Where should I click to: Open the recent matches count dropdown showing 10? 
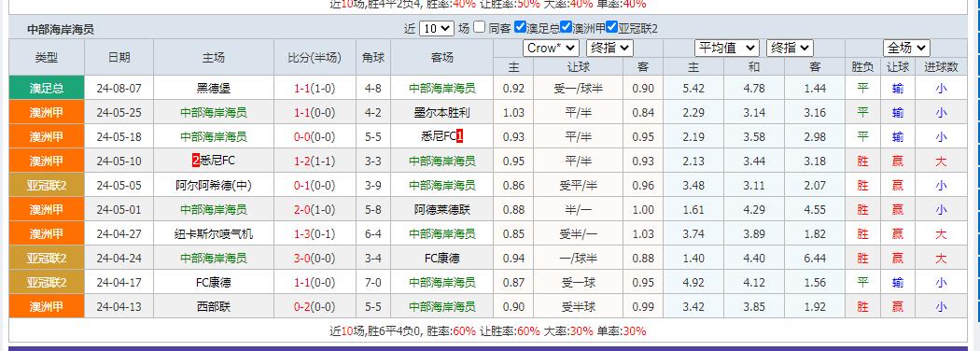(x=437, y=28)
